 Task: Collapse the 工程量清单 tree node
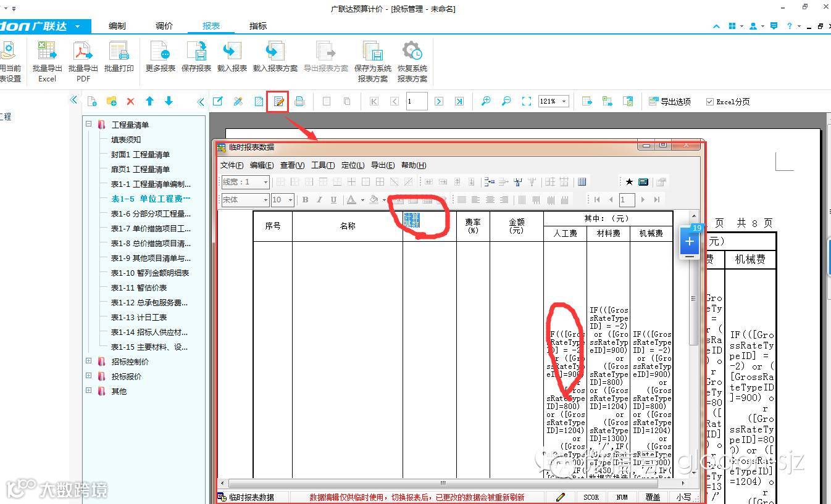(89, 124)
